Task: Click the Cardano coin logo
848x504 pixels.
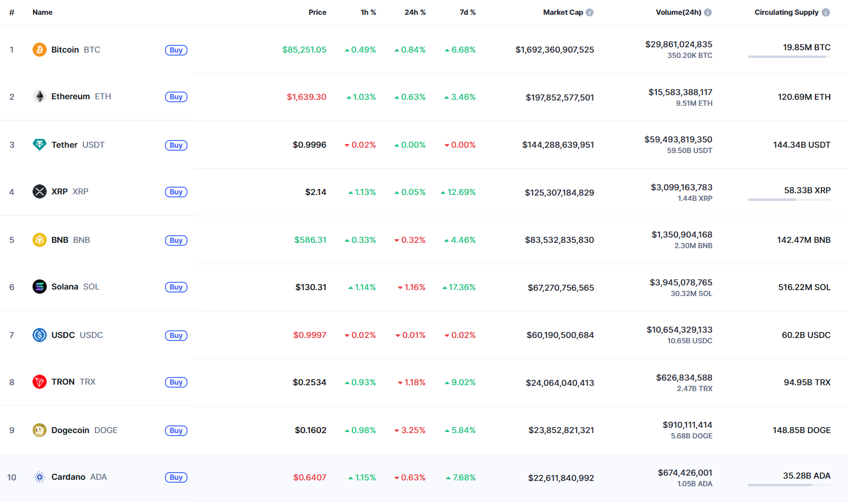Action: point(40,477)
